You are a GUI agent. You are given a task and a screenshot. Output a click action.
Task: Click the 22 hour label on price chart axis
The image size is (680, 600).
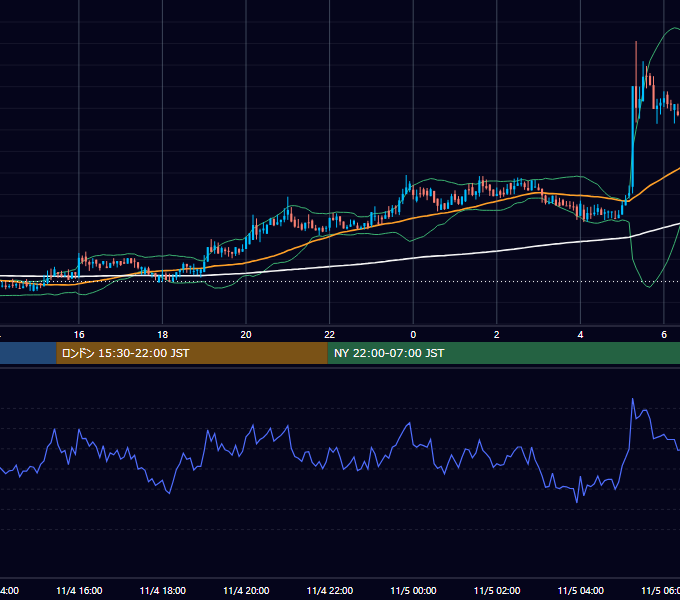pyautogui.click(x=330, y=335)
